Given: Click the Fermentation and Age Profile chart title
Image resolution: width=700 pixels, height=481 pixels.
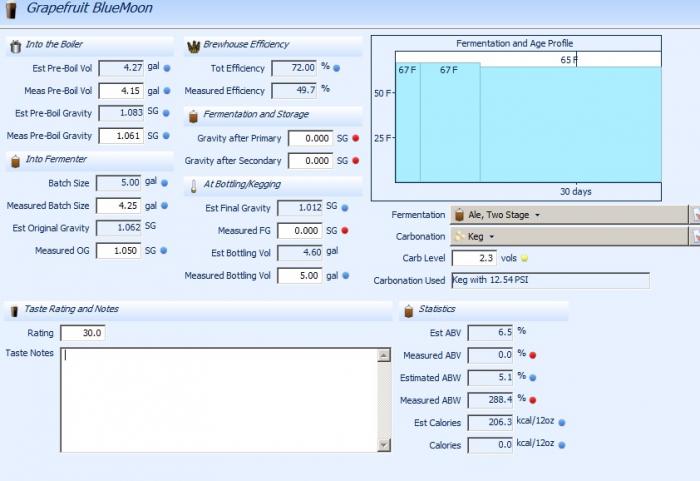Looking at the screenshot, I should pos(515,43).
